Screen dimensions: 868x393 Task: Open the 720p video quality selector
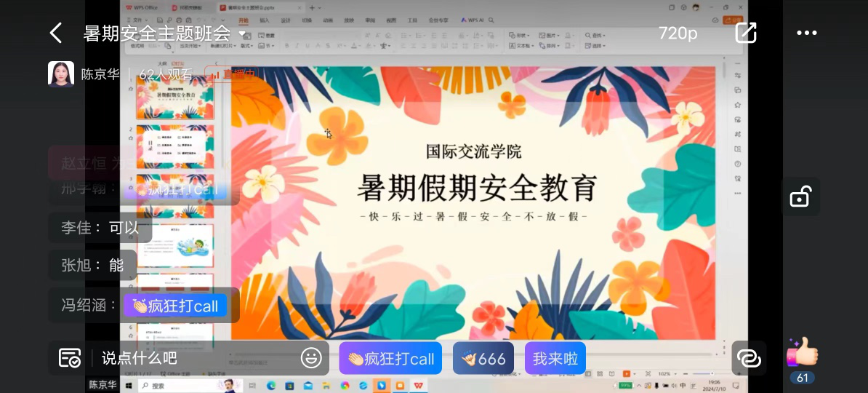(x=678, y=33)
